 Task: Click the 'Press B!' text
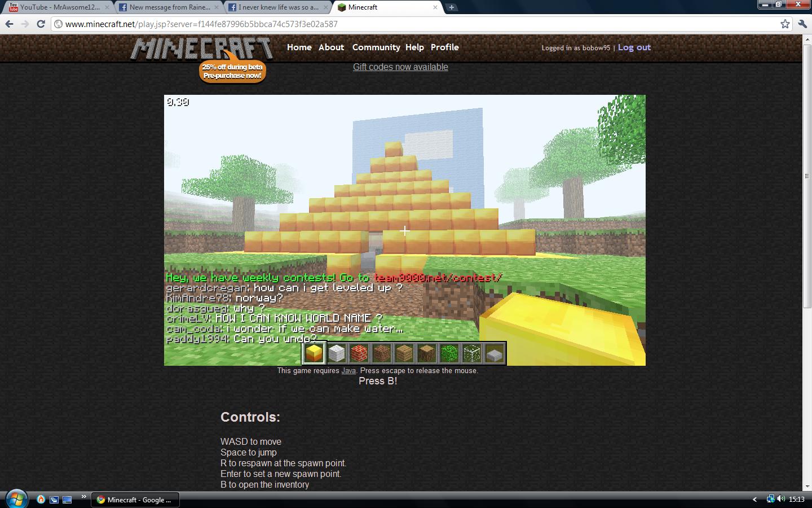pyautogui.click(x=378, y=381)
